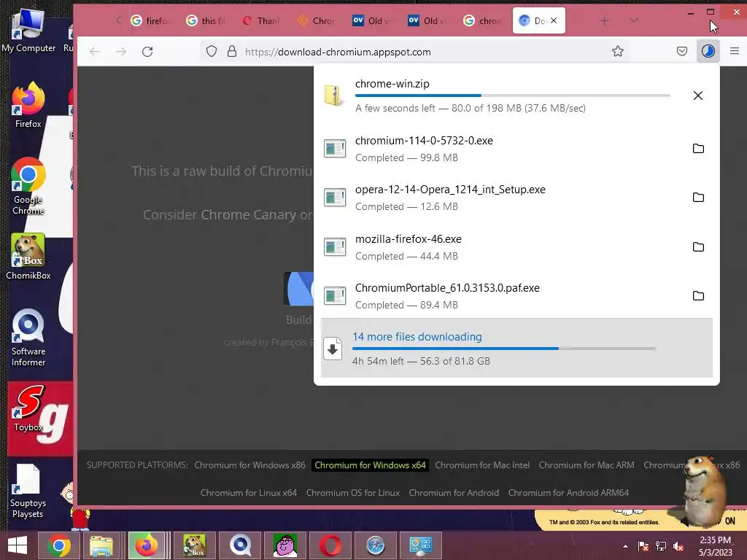Screen dimensions: 747x560
Task: Select Chromium for Windows x64
Action: pos(370,465)
